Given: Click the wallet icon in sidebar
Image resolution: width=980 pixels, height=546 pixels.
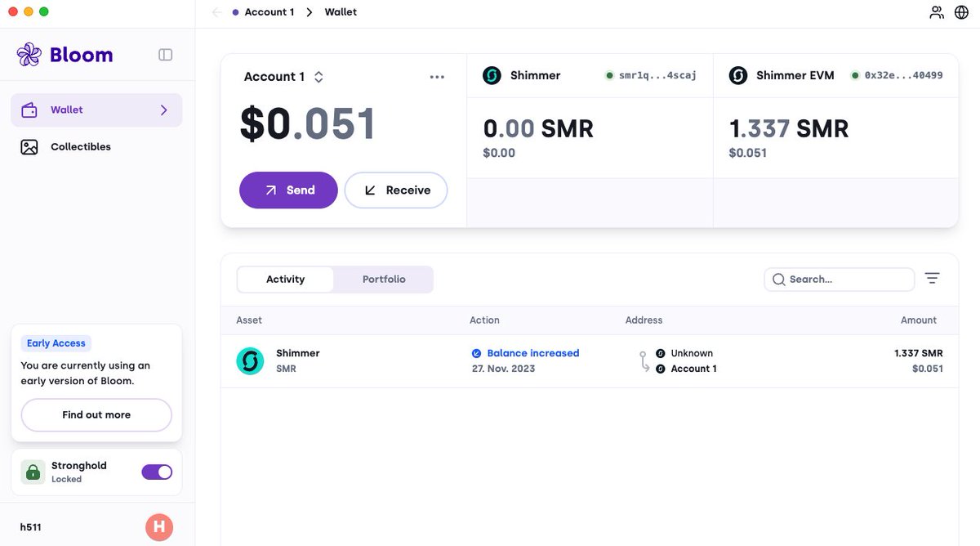Looking at the screenshot, I should (x=29, y=110).
